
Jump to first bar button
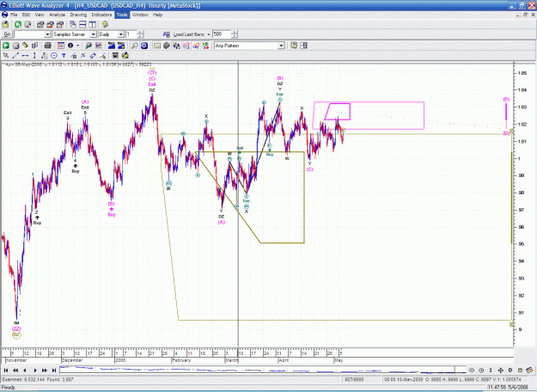pyautogui.click(x=6, y=370)
